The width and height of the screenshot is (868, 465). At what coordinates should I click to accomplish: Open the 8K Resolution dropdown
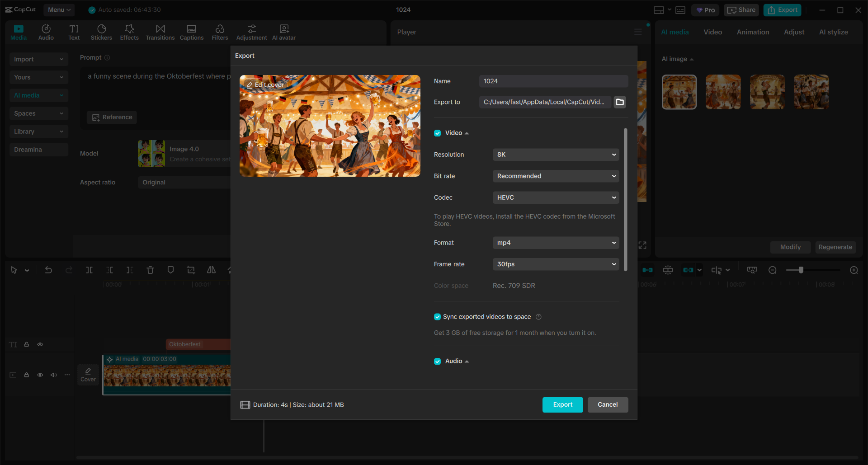(555, 154)
